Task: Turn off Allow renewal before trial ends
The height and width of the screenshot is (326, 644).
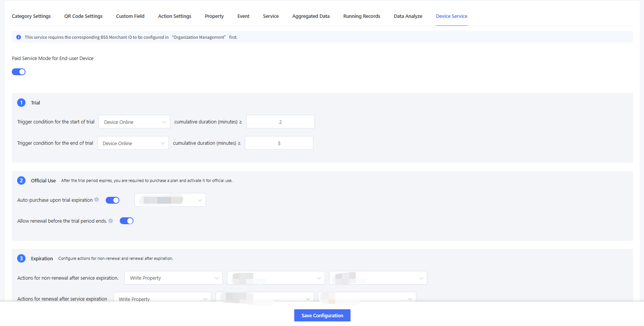Action: tap(127, 221)
